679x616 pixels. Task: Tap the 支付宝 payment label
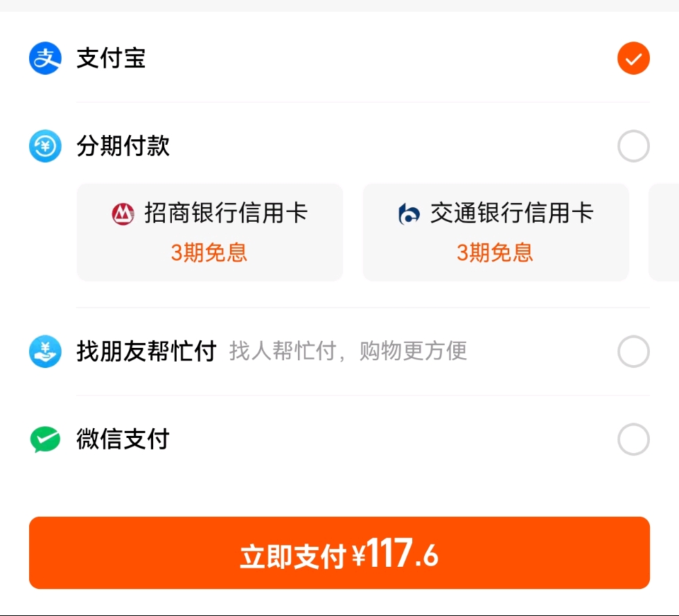[x=111, y=58]
